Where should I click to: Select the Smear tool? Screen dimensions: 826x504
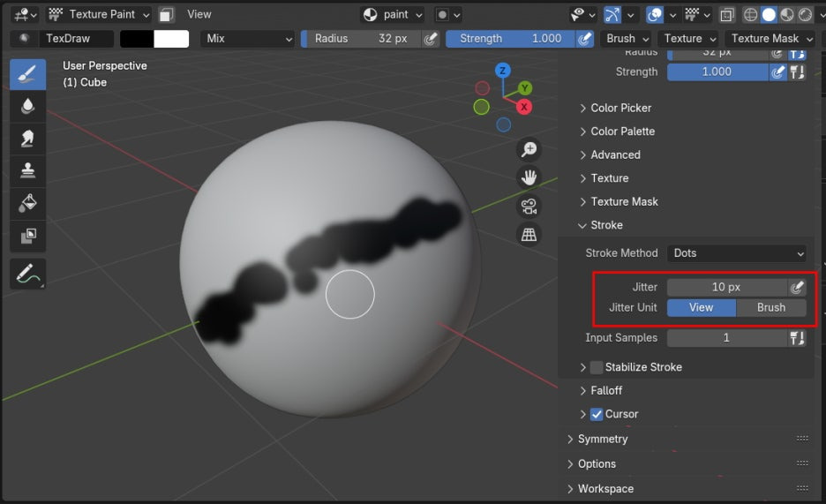(27, 139)
